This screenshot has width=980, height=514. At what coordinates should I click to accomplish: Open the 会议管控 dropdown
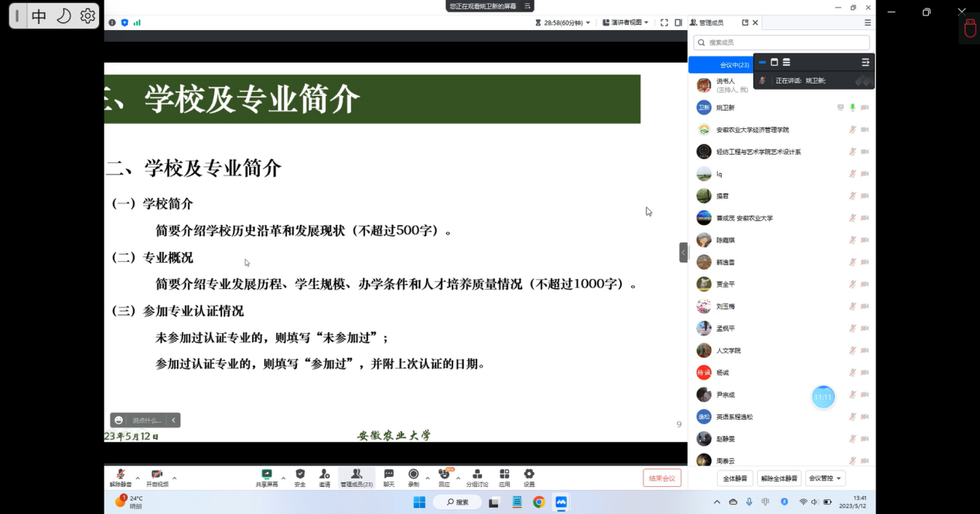(x=825, y=478)
